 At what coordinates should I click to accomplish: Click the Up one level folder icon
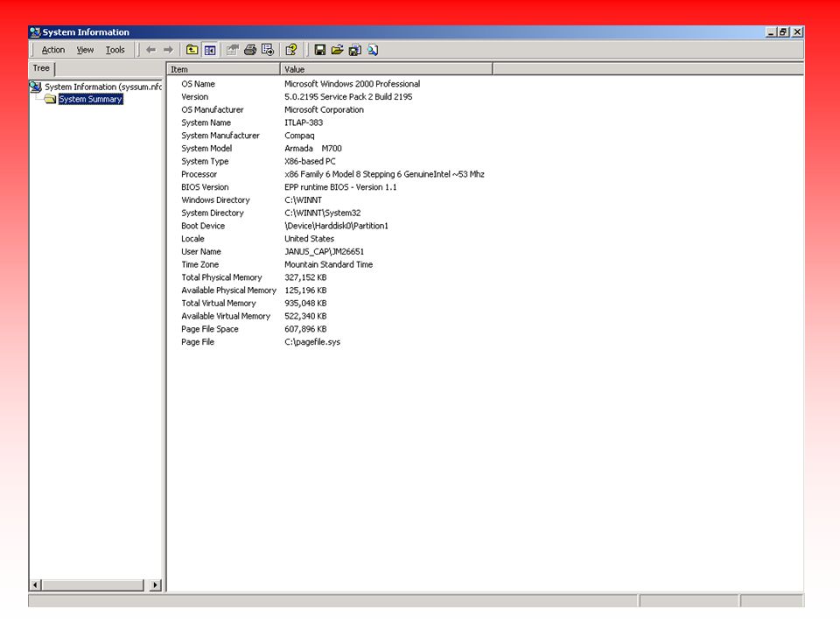coord(192,50)
